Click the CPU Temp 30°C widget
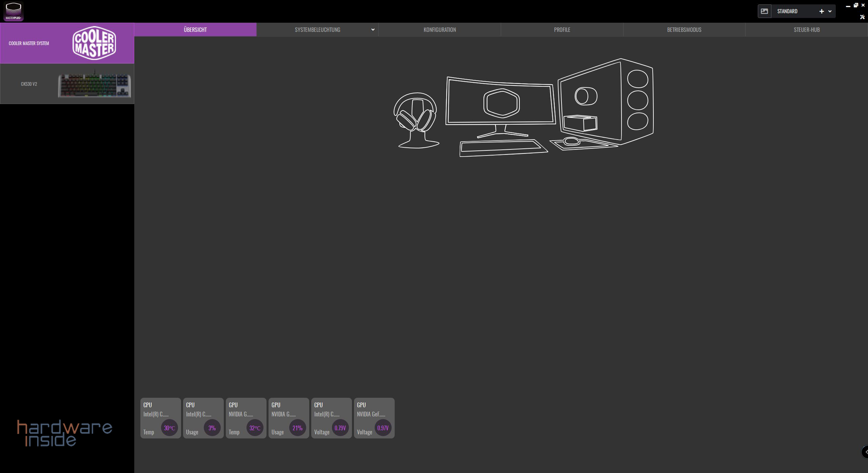The image size is (868, 473). [x=160, y=418]
